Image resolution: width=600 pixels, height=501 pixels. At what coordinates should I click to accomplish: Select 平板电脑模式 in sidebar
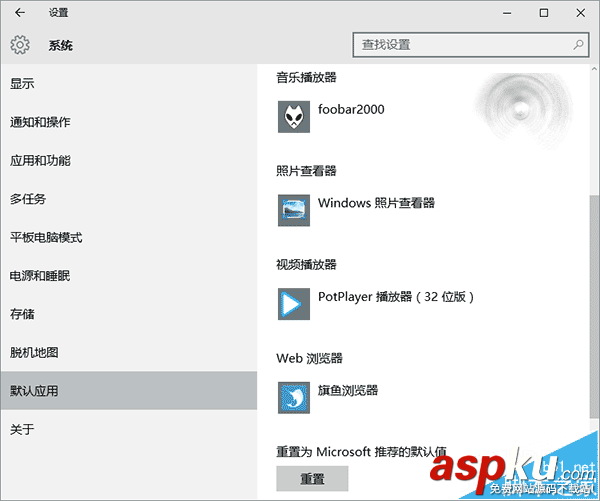click(x=129, y=237)
